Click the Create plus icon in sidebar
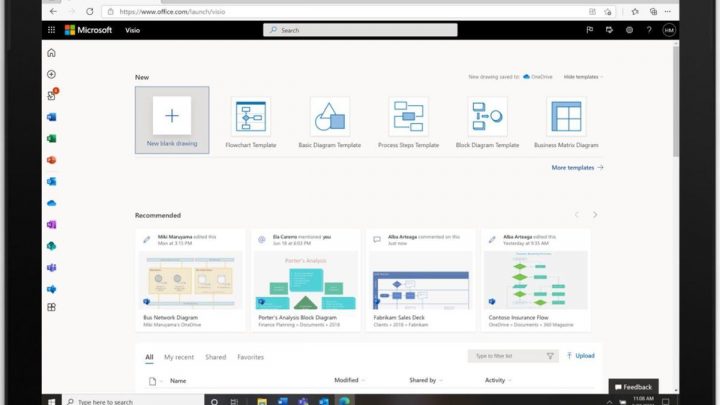Image resolution: width=720 pixels, height=405 pixels. coord(52,74)
